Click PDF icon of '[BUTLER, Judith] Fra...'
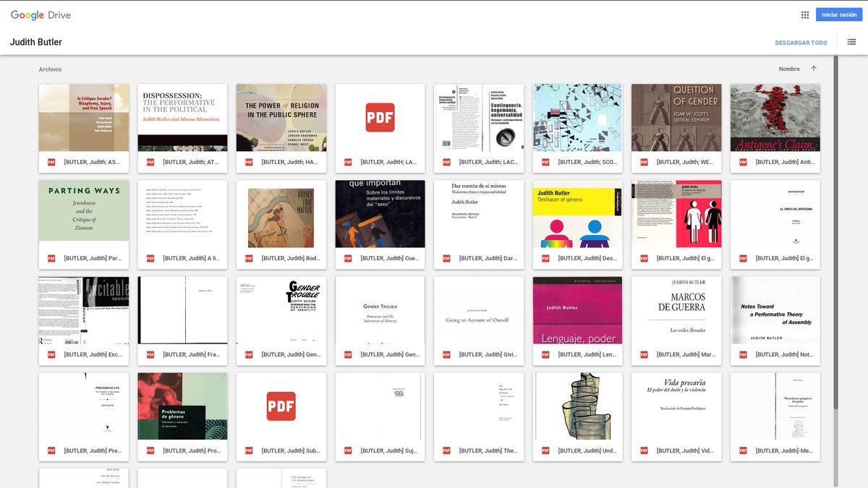Screen dimensions: 868x488 [x=150, y=354]
